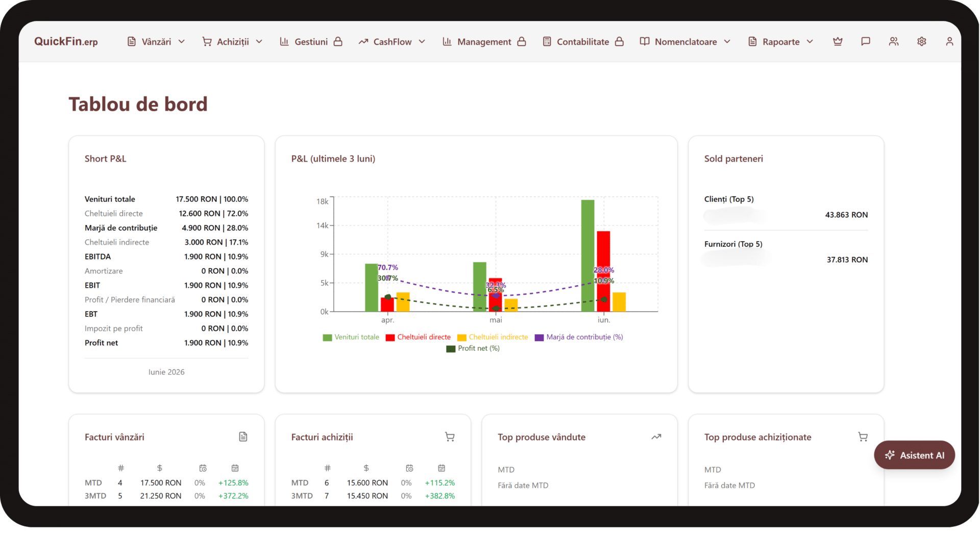Toggle Venituri totale series in chart legend
The height and width of the screenshot is (533, 980).
[x=351, y=337]
